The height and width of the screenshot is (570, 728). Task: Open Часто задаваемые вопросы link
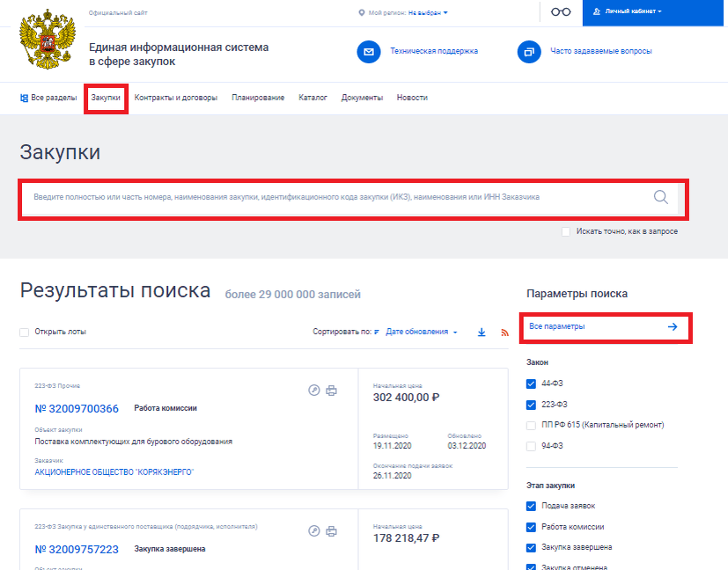coord(601,51)
